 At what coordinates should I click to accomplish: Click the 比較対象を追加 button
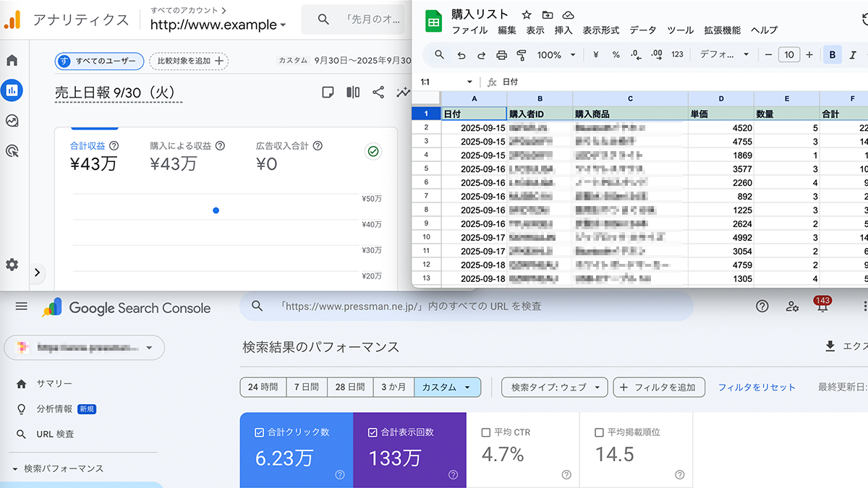click(190, 61)
